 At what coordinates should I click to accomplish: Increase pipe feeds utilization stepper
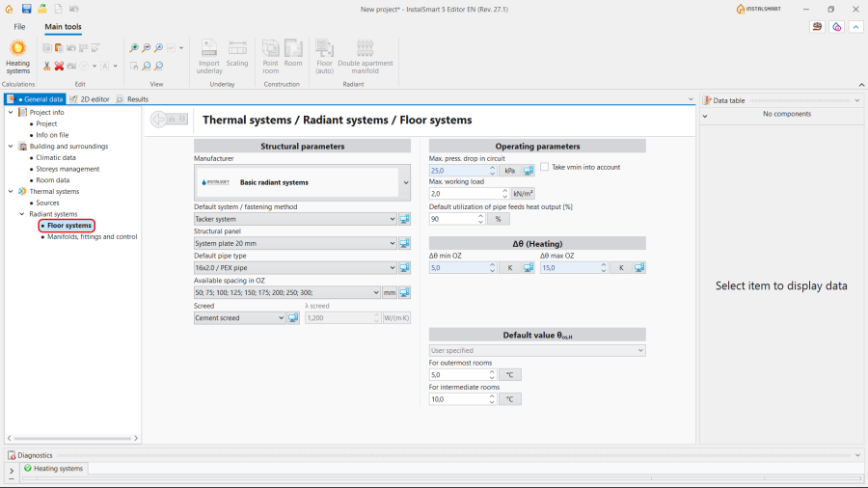pyautogui.click(x=480, y=216)
